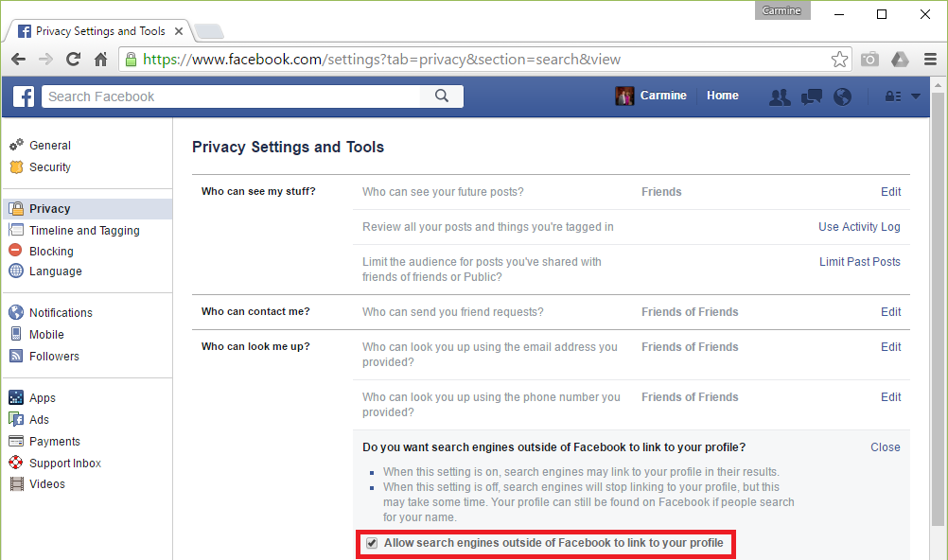Open Videos settings
The height and width of the screenshot is (560, 948).
tap(46, 483)
